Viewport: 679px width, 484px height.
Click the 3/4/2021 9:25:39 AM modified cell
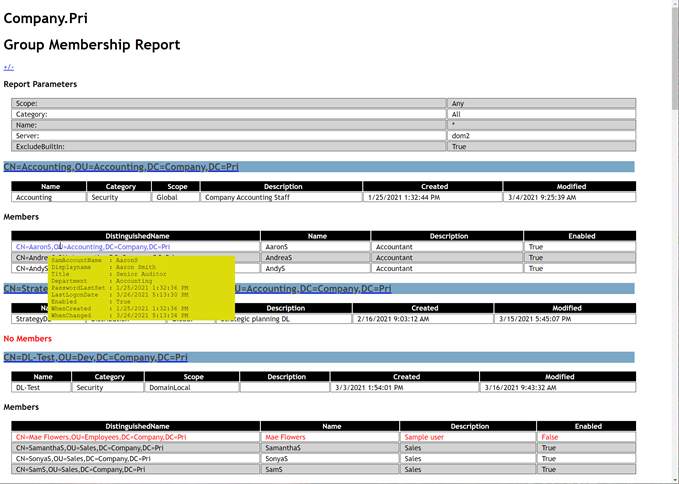[569, 197]
